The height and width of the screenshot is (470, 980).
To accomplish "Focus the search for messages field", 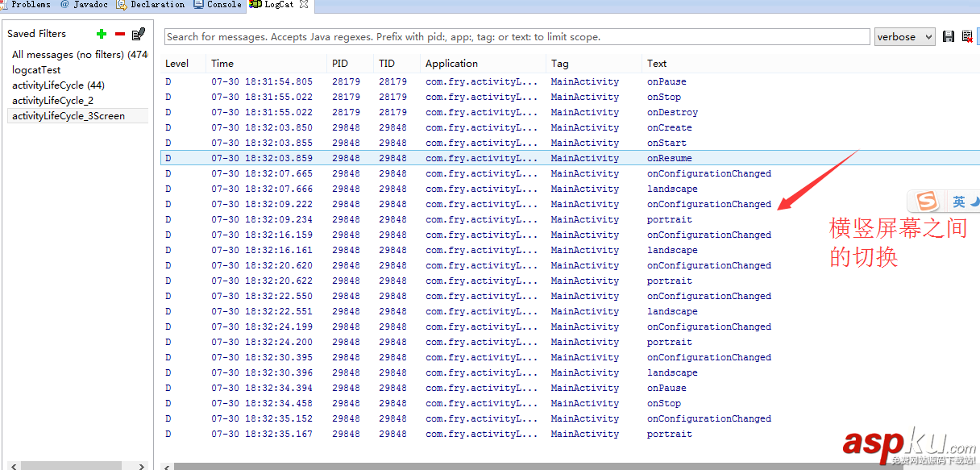I will 517,37.
